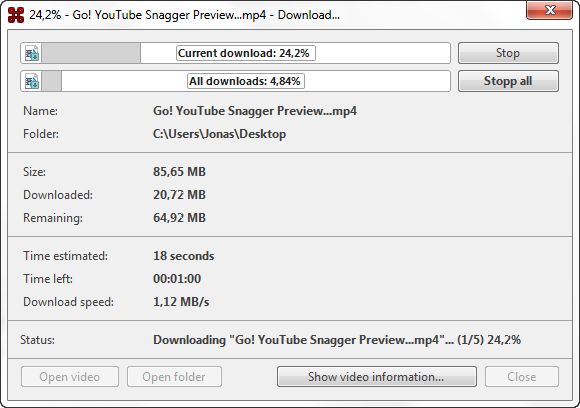
Task: Click the Stopp all button
Action: coord(508,81)
